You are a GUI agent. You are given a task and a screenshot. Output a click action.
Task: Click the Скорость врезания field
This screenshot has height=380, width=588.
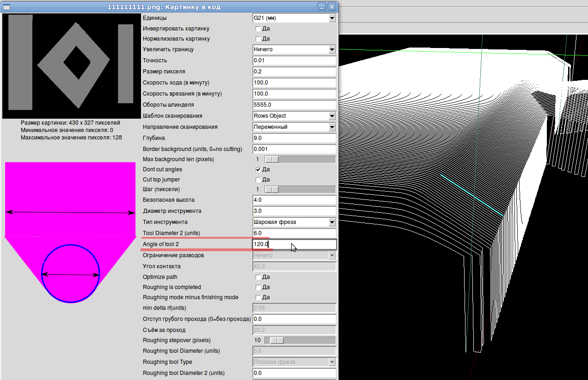(x=294, y=94)
